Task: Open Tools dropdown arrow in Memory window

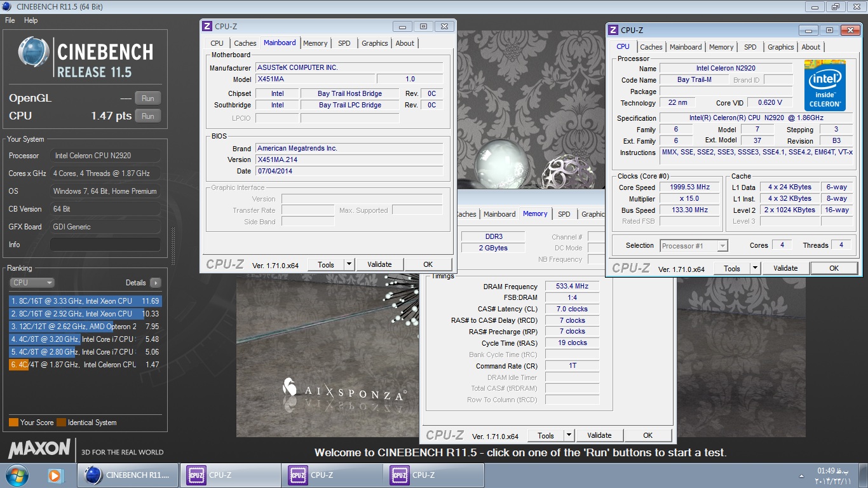Action: (x=569, y=435)
